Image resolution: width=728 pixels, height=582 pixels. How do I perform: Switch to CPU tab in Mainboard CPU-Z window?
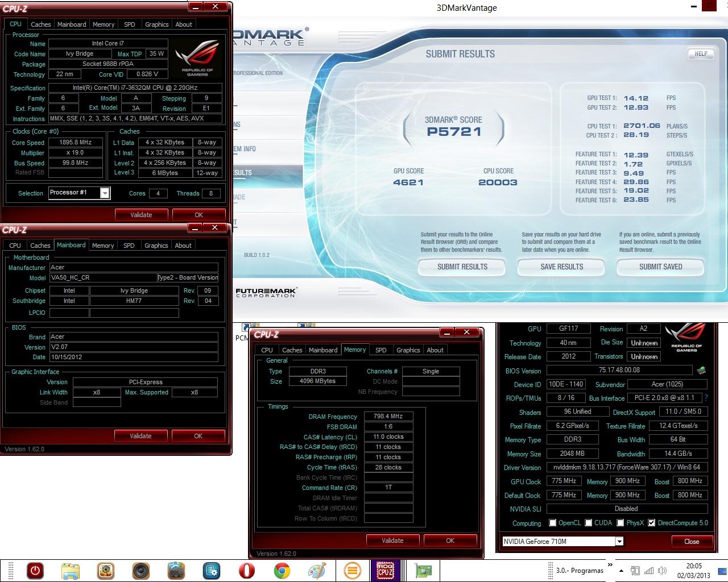tap(15, 246)
